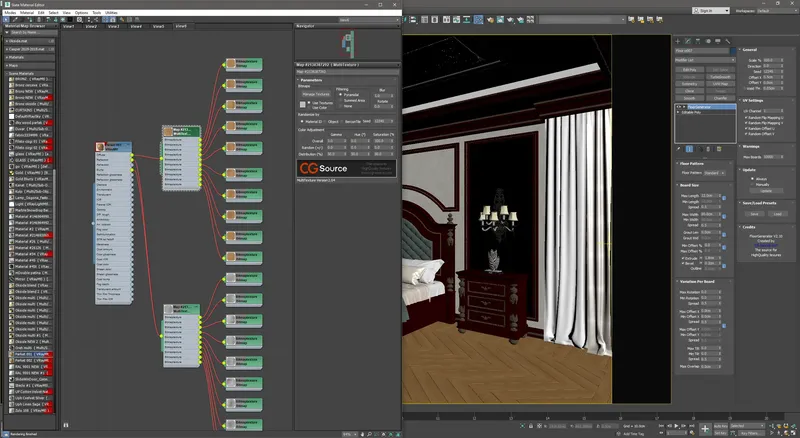Select Summed Area filtering radio button
The width and height of the screenshot is (800, 438).
click(x=341, y=101)
